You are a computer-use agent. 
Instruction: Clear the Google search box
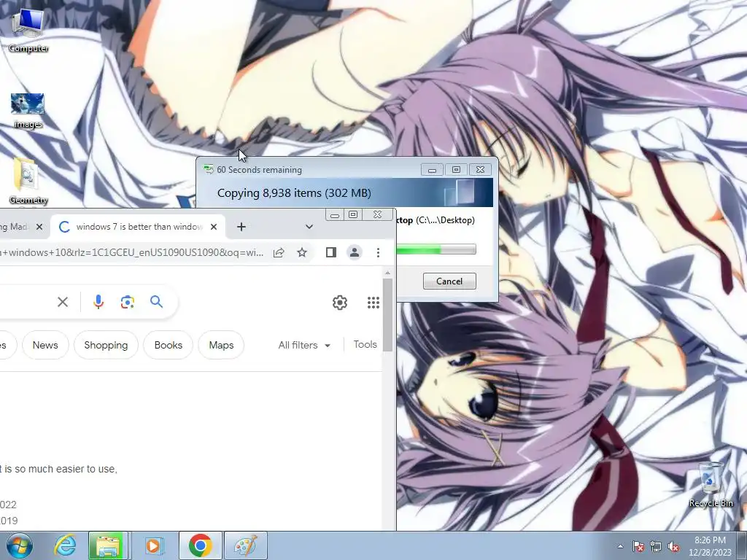63,302
